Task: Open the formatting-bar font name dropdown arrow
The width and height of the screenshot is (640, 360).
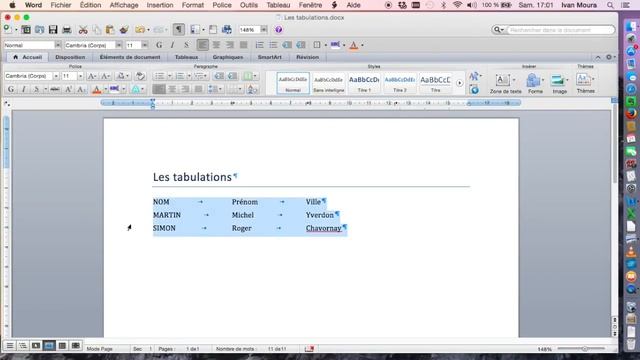Action: [x=119, y=45]
